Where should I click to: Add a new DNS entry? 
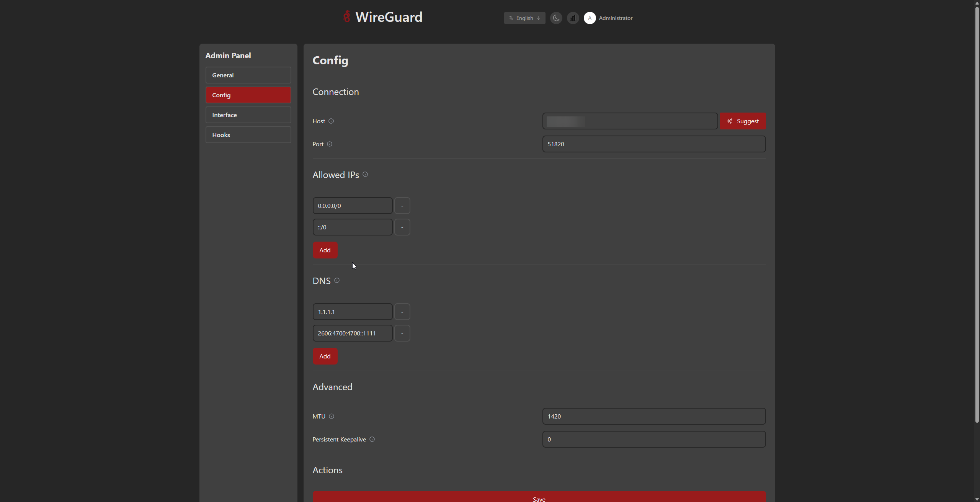click(x=325, y=356)
